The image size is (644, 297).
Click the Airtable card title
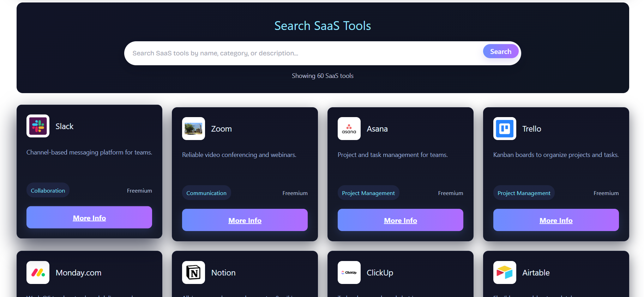(x=536, y=273)
